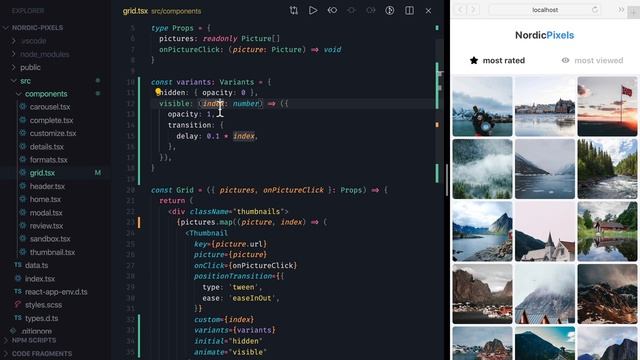Image resolution: width=640 pixels, height=360 pixels.
Task: Open types.d.ts in the explorer
Action: (41, 318)
